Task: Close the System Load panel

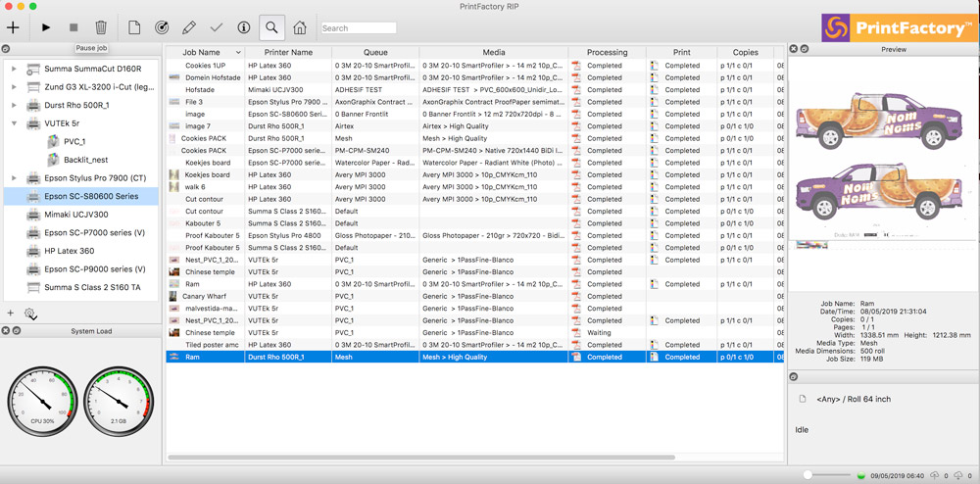Action: (6, 331)
